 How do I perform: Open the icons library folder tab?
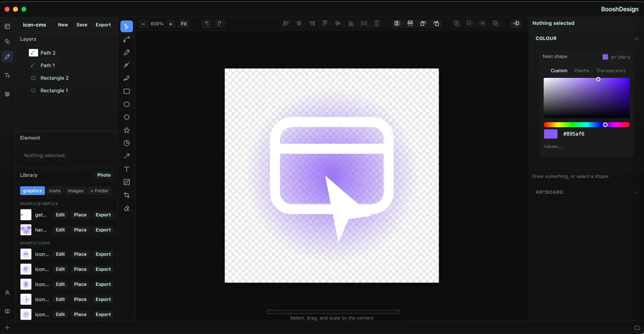[x=55, y=191]
